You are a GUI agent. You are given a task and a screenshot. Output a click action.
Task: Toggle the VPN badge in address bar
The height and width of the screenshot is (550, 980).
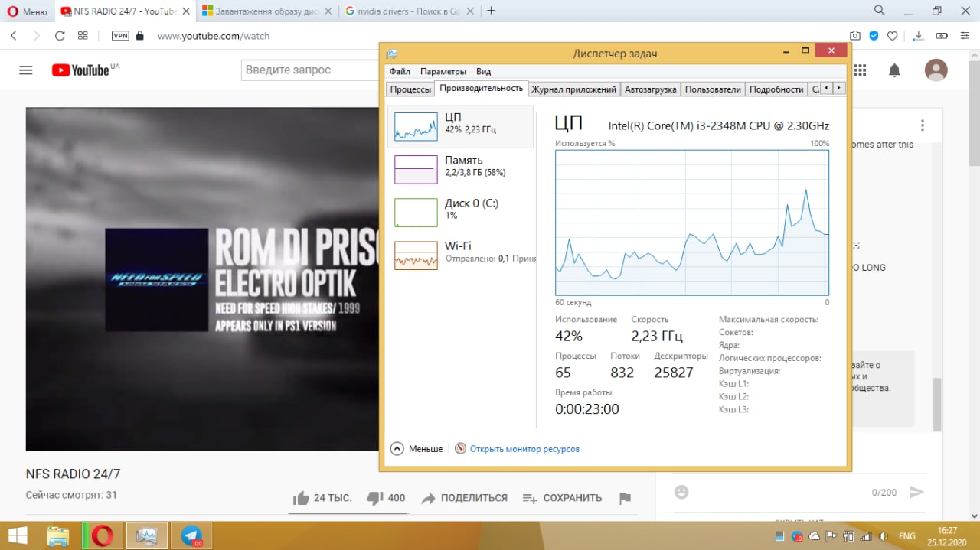(120, 35)
